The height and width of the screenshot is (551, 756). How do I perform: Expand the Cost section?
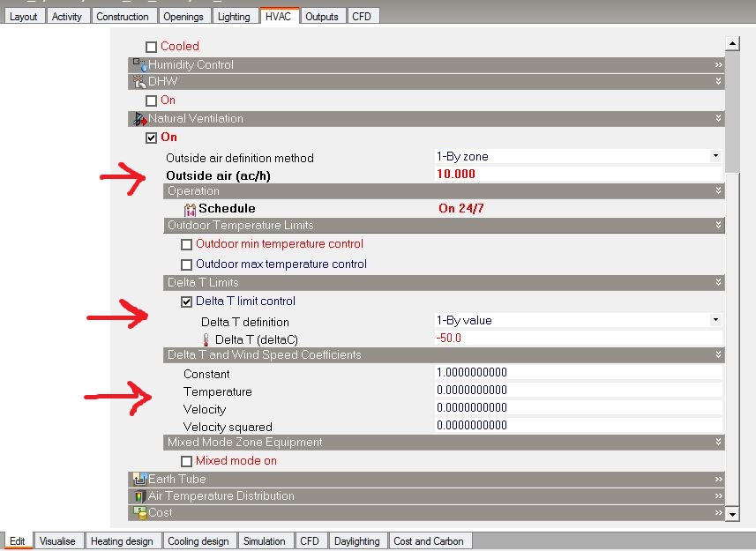click(718, 512)
